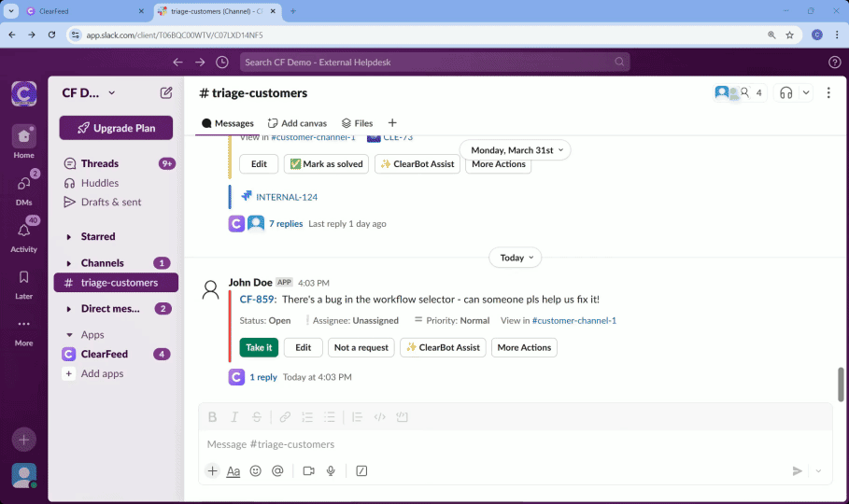Switch to the Files tab
This screenshot has width=849, height=504.
click(357, 123)
